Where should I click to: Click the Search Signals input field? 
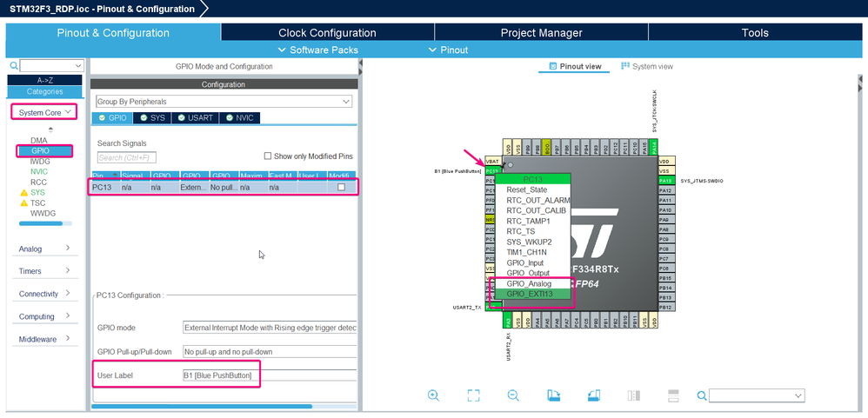(127, 157)
